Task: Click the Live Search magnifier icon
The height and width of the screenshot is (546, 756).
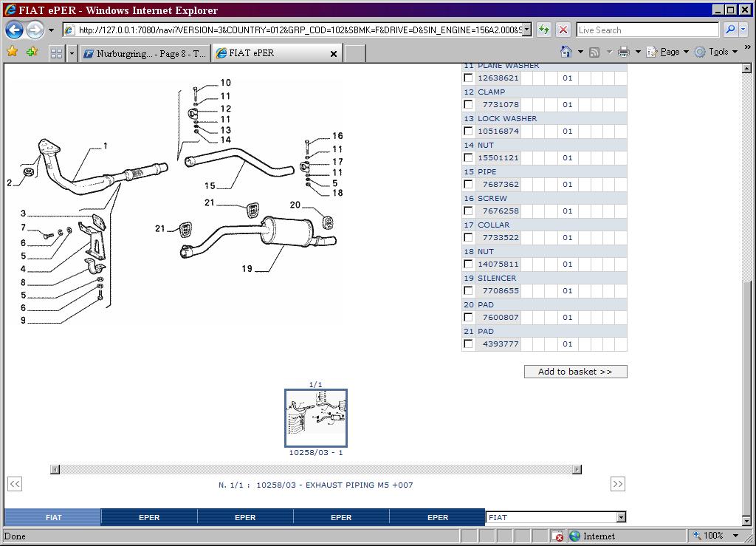Action: 730,30
